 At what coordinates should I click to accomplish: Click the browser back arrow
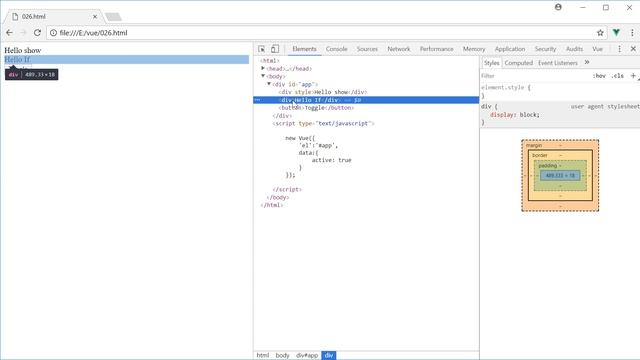pyautogui.click(x=9, y=33)
